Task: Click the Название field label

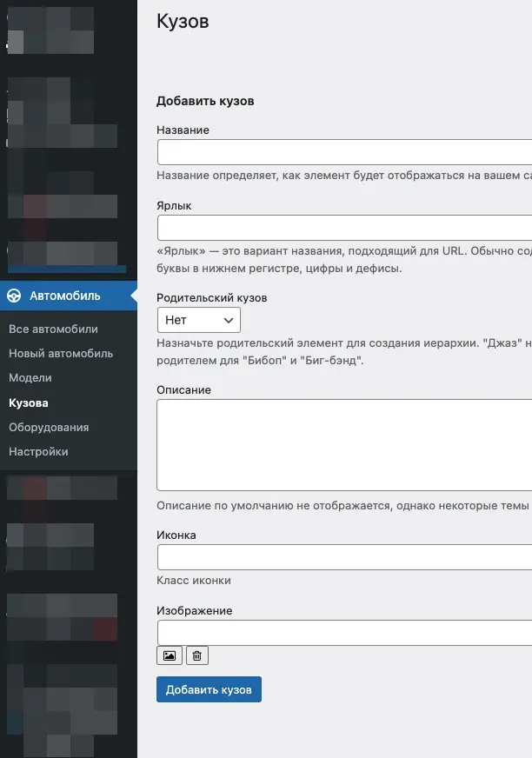Action: coord(183,130)
